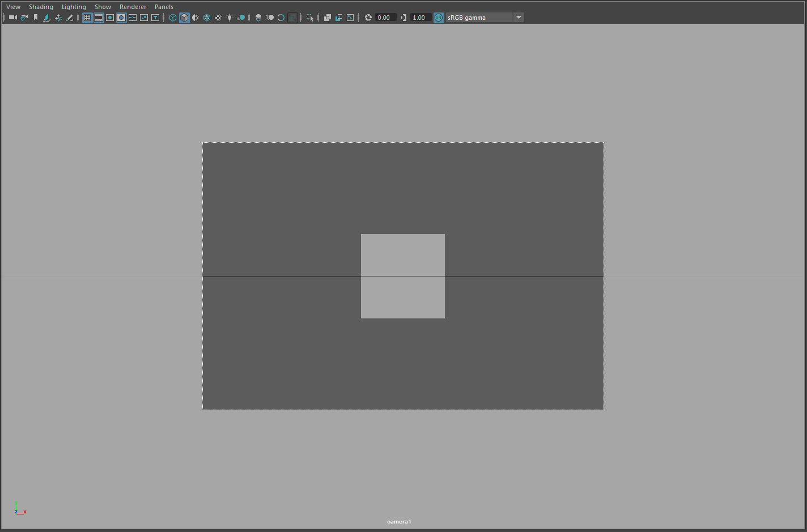The height and width of the screenshot is (532, 807).
Task: Click Use All Lights bulb icon
Action: pos(230,18)
